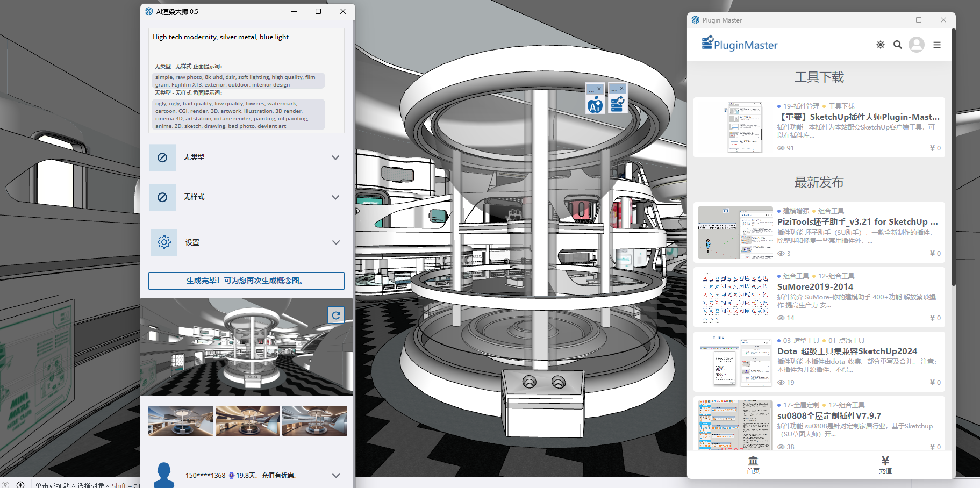Expand the account info chevron
This screenshot has height=488, width=980.
[x=335, y=476]
